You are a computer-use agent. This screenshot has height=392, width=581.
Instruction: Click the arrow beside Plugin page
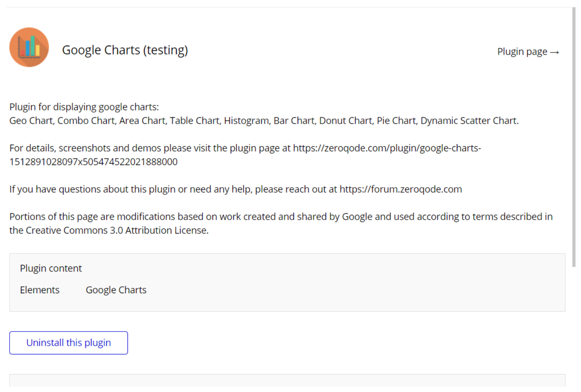tap(555, 52)
